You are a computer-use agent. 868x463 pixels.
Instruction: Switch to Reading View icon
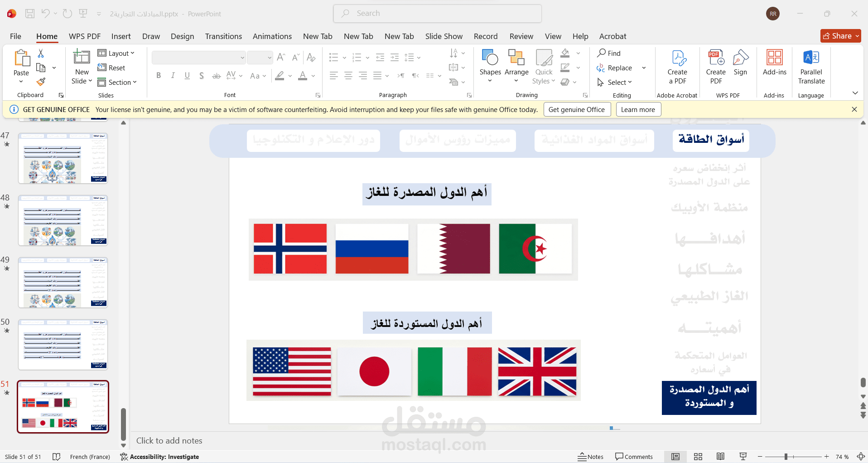pos(720,457)
